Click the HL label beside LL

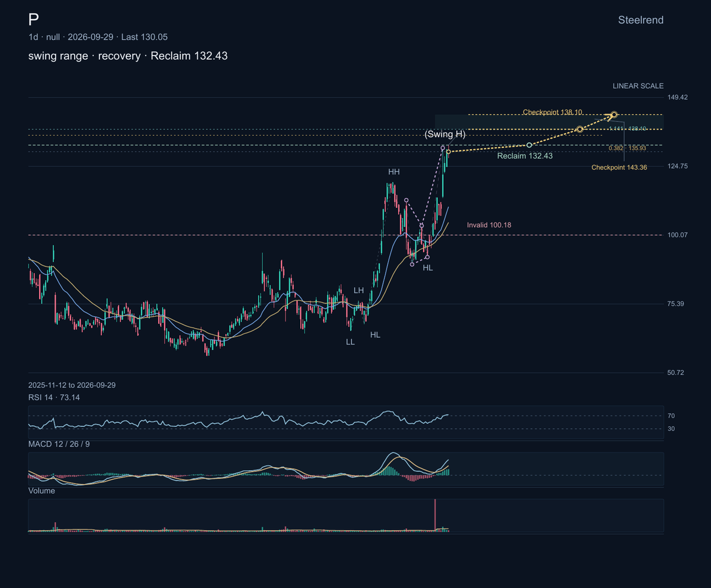pos(375,335)
